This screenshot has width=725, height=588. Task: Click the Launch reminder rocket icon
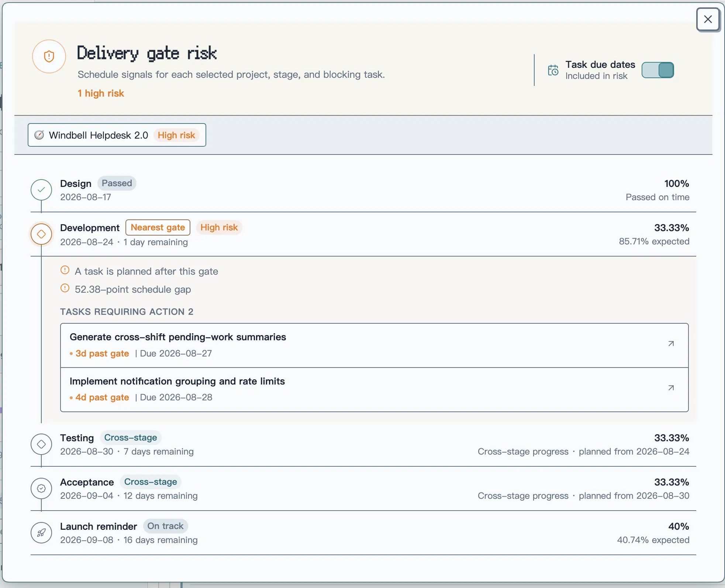pos(41,533)
